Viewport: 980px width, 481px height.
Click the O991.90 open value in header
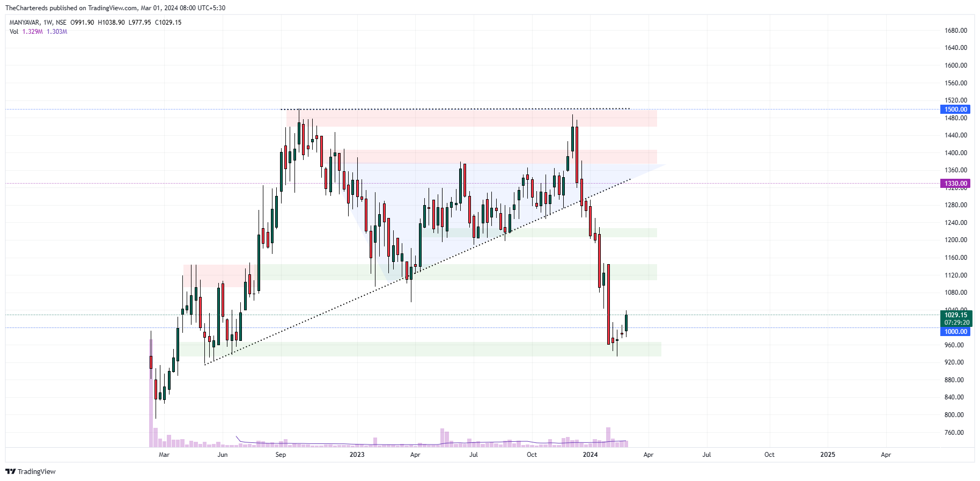[x=82, y=23]
